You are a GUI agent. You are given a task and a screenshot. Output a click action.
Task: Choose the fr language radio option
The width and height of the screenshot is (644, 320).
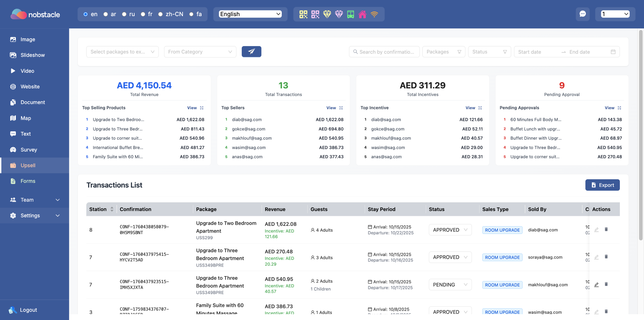143,14
